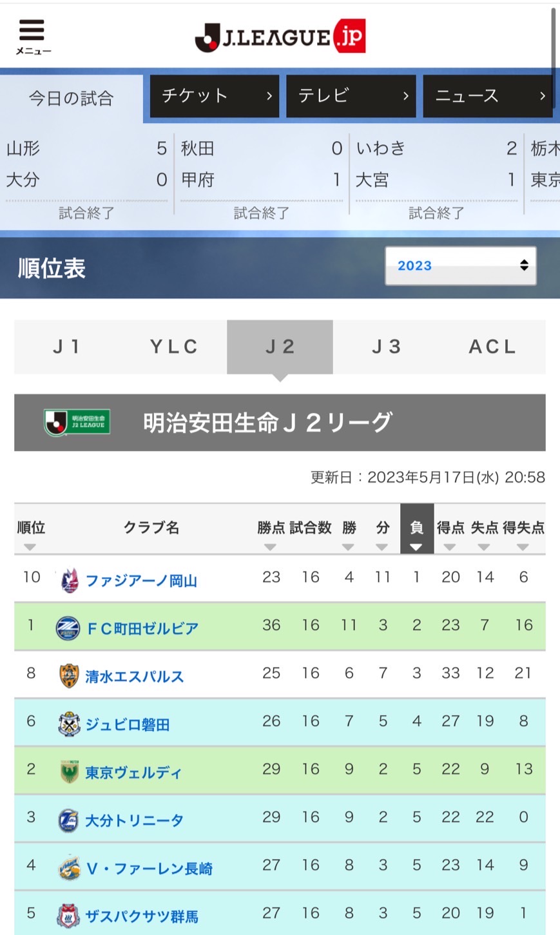The image size is (560, 935).
Task: Select the J3 league tab
Action: point(386,347)
